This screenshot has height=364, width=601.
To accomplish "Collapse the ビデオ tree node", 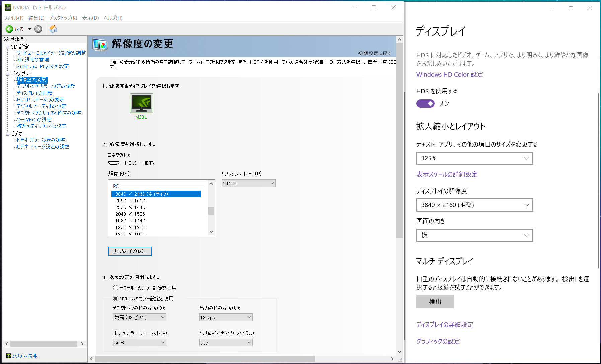I will [x=7, y=134].
